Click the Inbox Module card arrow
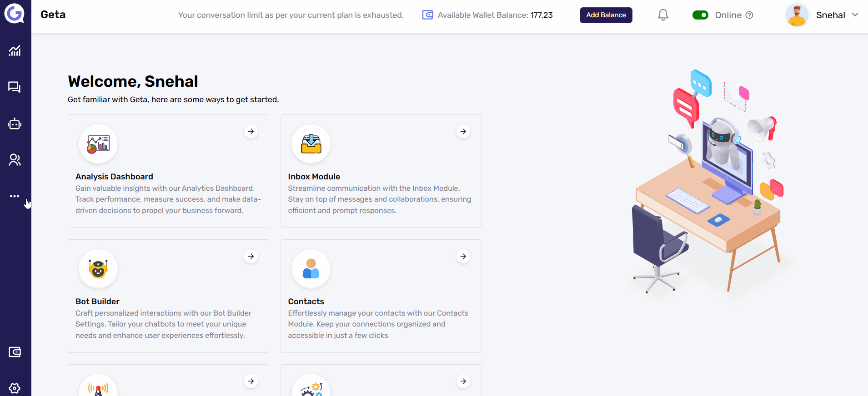Image resolution: width=868 pixels, height=396 pixels. (463, 132)
